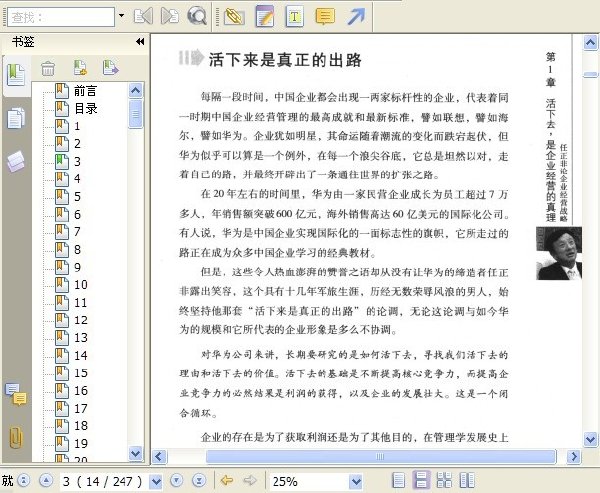Viewport: 600px width, 493px height.
Task: Open bookmark 11
Action: point(72,302)
